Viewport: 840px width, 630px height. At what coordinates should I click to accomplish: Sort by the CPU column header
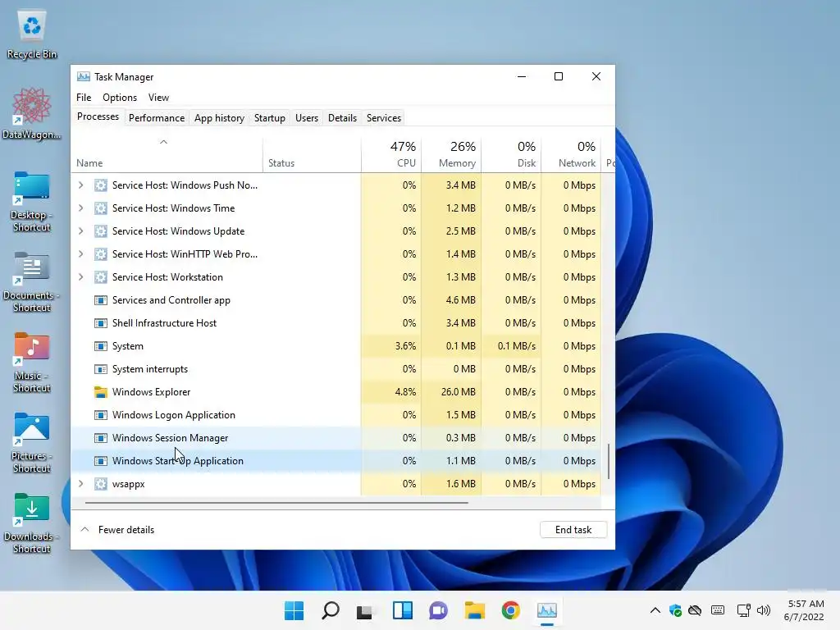click(x=391, y=154)
